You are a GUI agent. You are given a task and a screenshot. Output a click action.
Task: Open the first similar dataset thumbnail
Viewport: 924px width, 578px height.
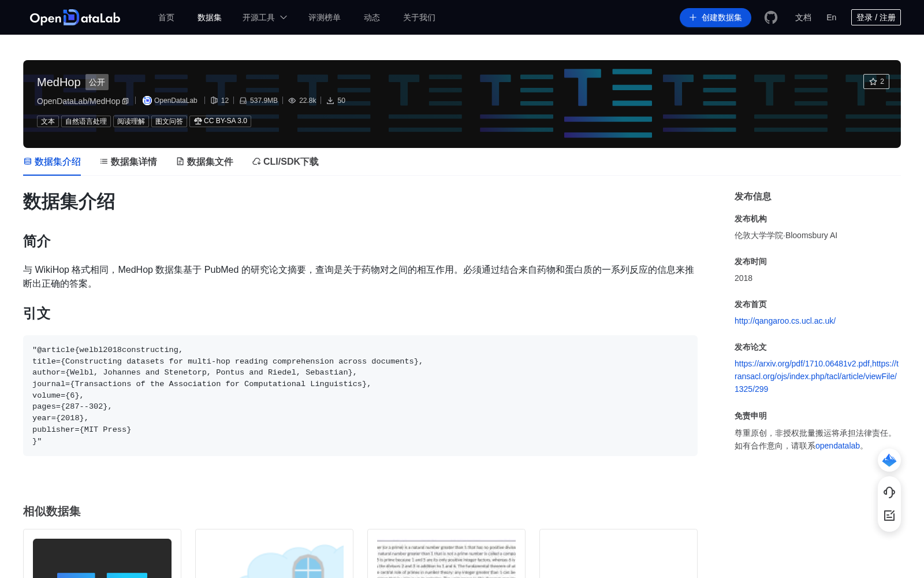click(x=102, y=558)
